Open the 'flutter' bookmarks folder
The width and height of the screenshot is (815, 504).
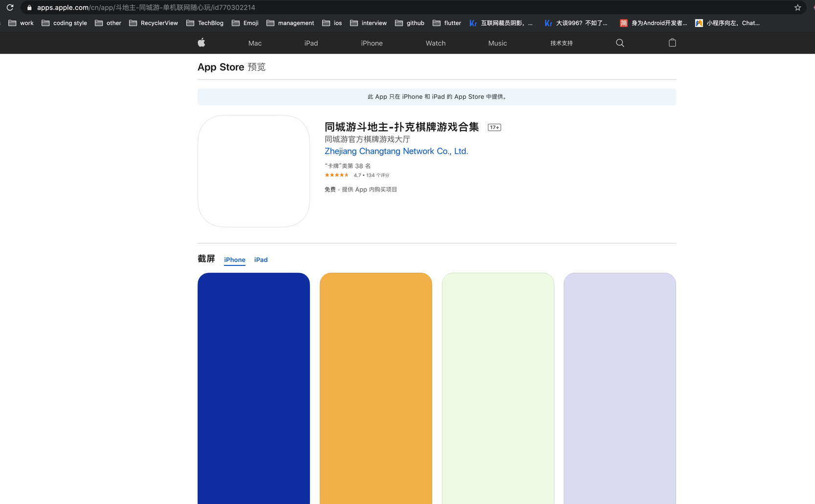click(447, 23)
